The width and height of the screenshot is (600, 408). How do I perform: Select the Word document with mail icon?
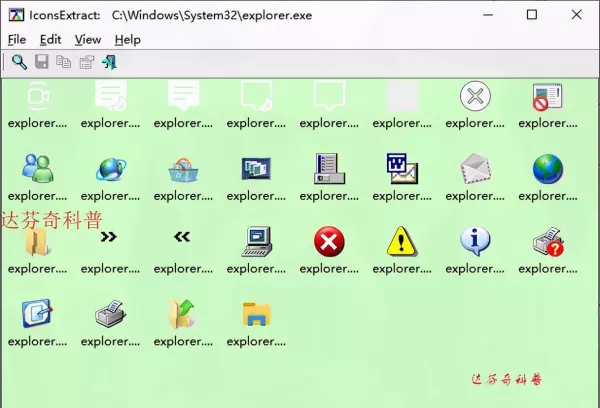click(x=402, y=168)
